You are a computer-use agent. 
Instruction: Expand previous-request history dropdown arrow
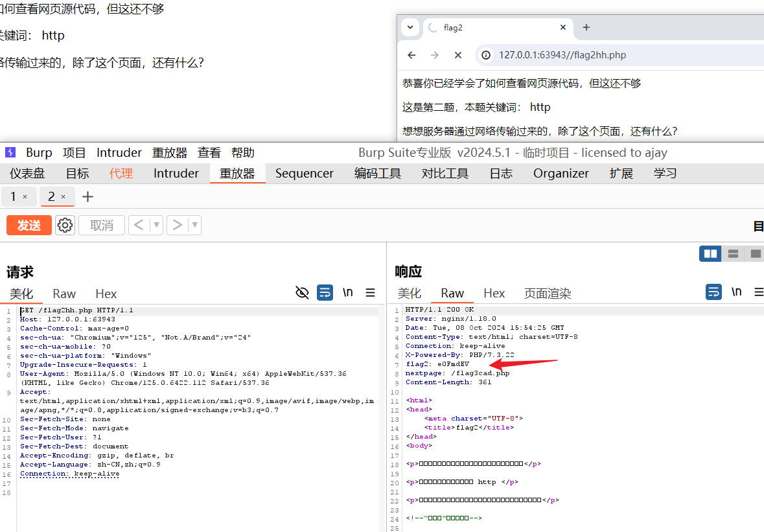[x=156, y=225]
